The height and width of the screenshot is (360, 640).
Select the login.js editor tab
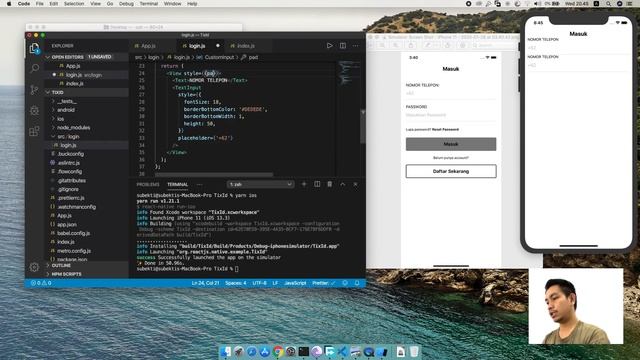tap(197, 46)
